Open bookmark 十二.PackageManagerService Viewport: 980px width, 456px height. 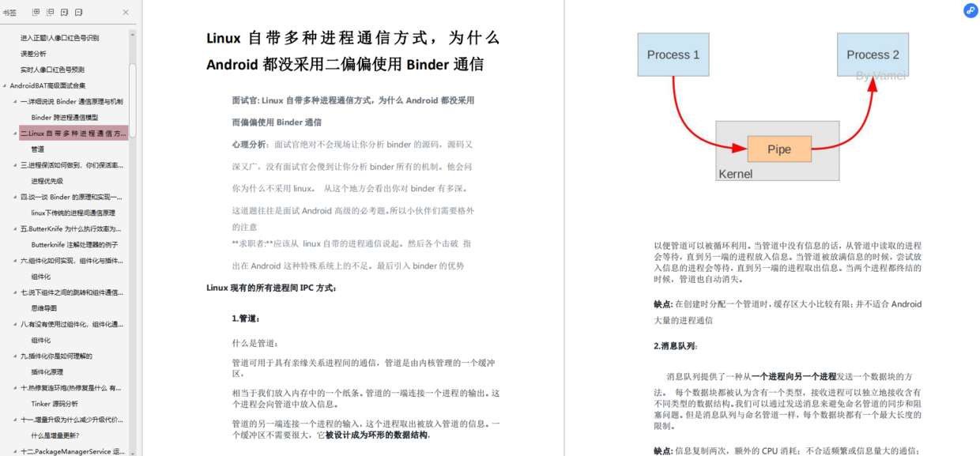pos(73,451)
